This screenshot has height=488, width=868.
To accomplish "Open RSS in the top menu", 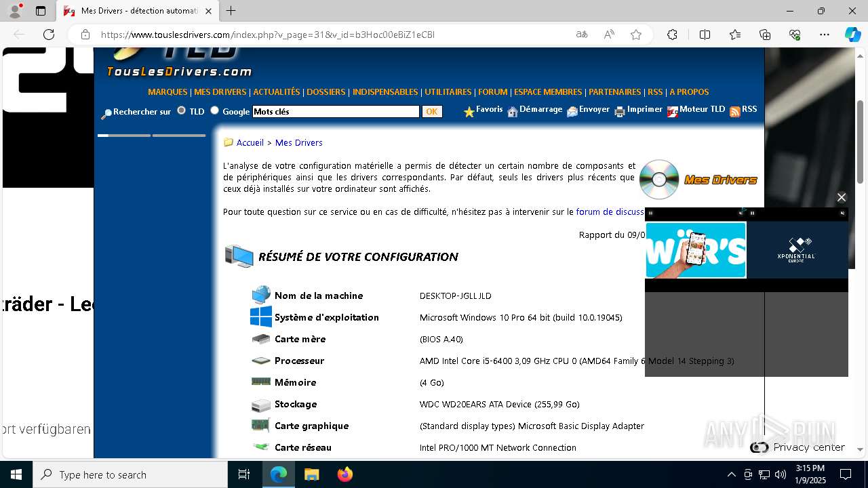I will click(x=655, y=92).
